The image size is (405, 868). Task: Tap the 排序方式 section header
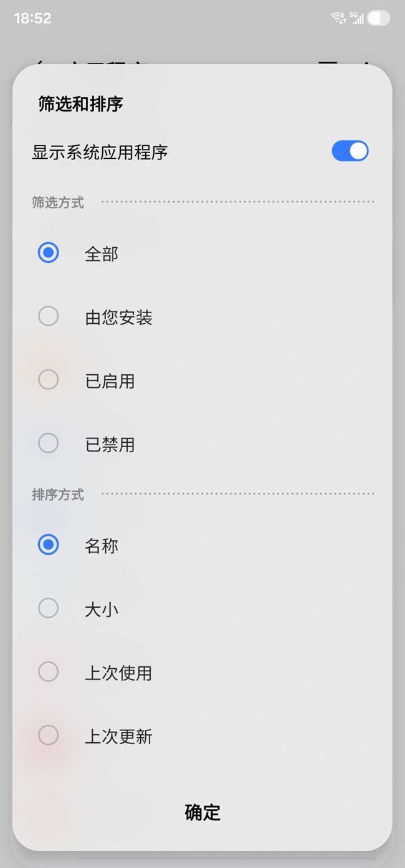tap(58, 495)
